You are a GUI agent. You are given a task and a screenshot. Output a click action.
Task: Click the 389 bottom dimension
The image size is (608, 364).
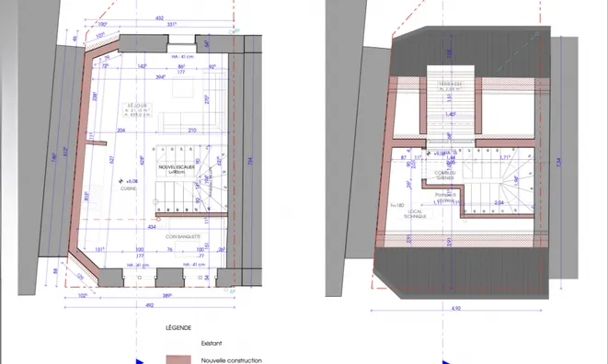[167, 296]
